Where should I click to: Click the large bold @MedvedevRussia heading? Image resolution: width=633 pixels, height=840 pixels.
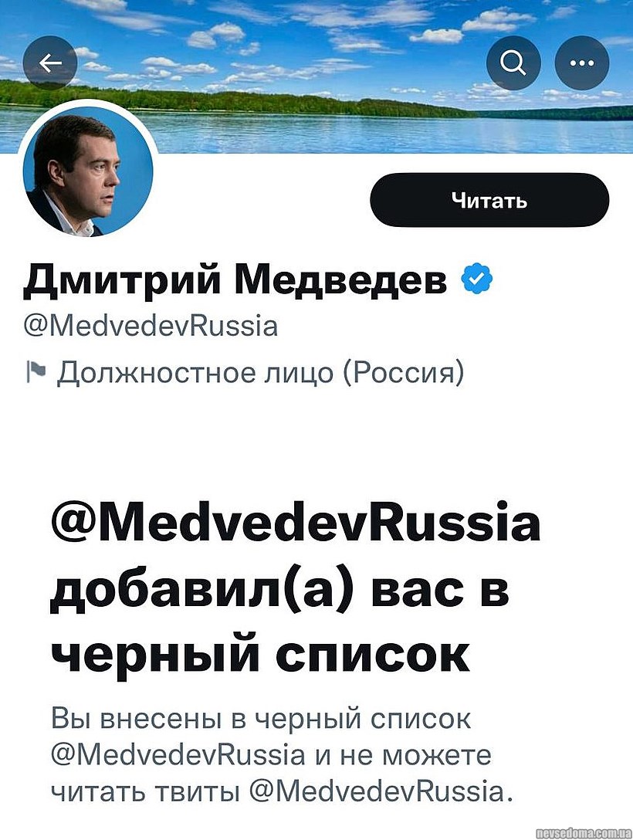tap(296, 524)
